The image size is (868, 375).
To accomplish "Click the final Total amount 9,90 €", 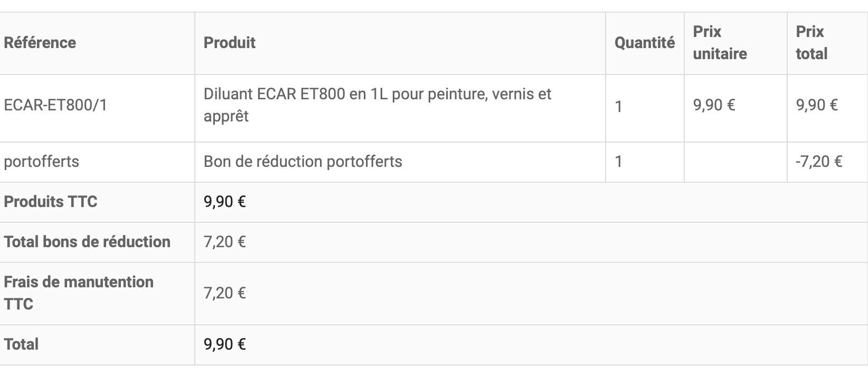I will 225,344.
